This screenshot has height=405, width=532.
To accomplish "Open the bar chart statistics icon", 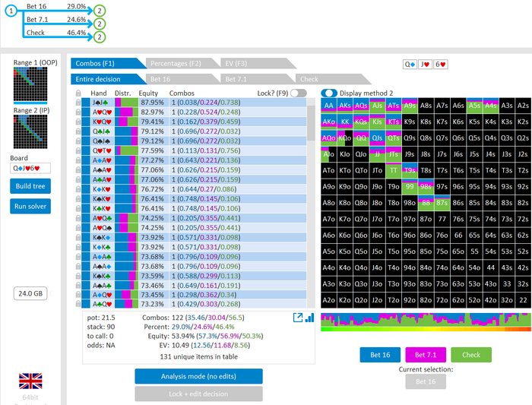I will pos(309,318).
